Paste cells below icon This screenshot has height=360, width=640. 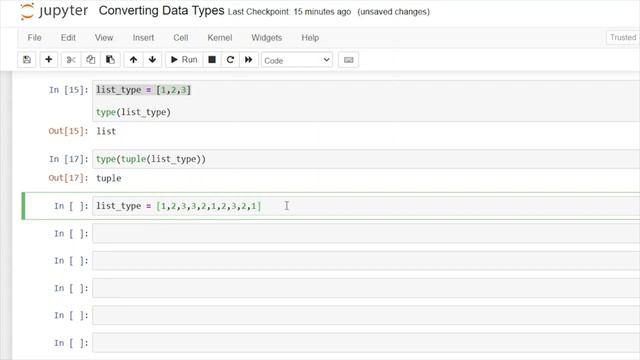pyautogui.click(x=110, y=60)
